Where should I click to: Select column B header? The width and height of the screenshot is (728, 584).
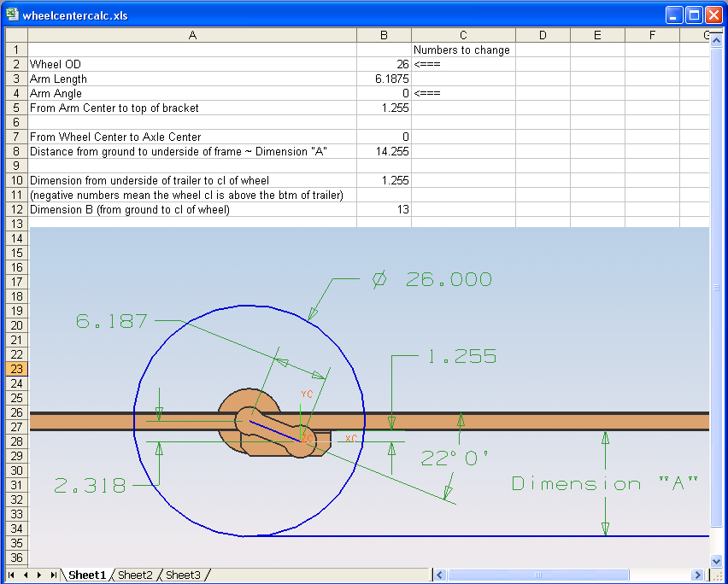[x=384, y=35]
